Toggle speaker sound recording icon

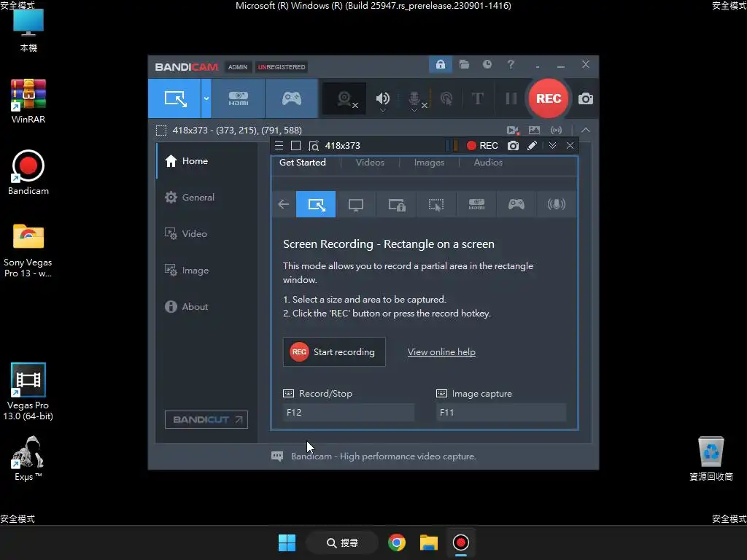[382, 98]
